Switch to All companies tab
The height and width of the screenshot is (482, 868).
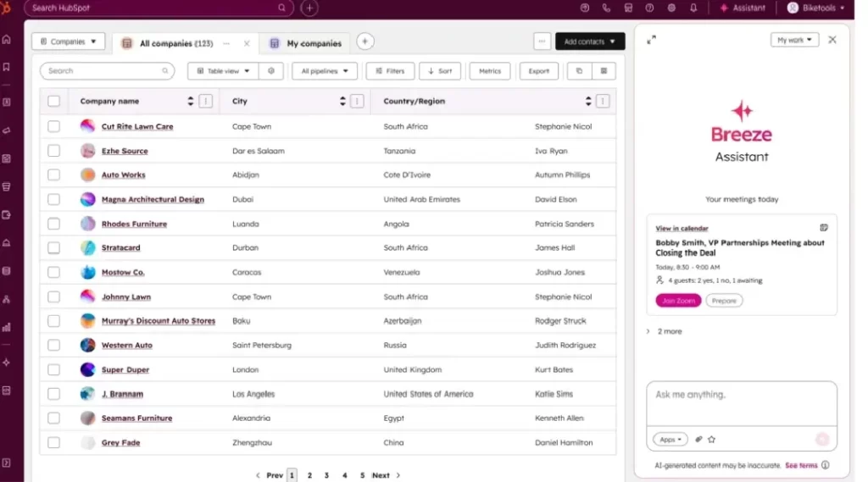click(x=176, y=43)
